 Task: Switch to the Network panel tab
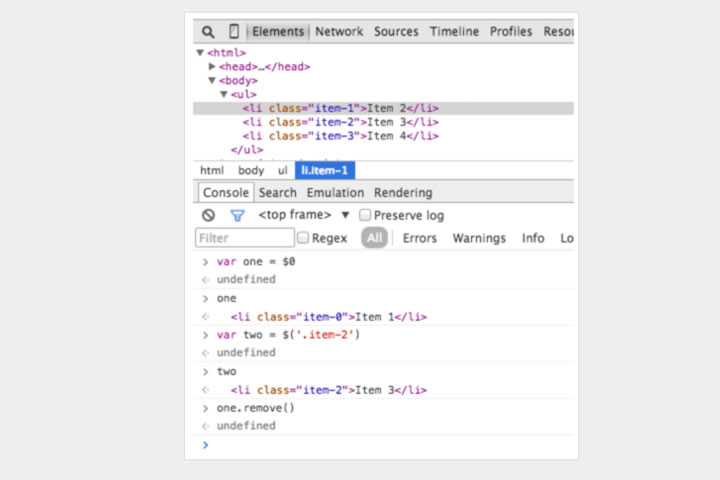pyautogui.click(x=339, y=32)
